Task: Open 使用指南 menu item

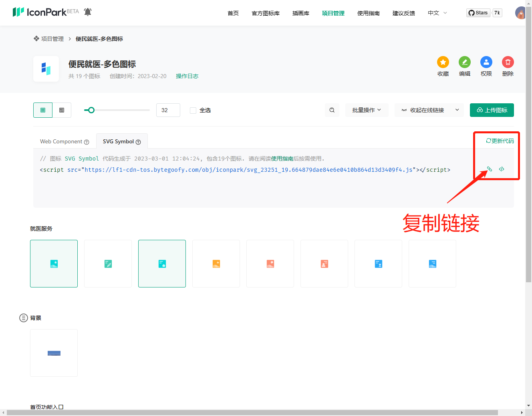Action: coord(369,13)
